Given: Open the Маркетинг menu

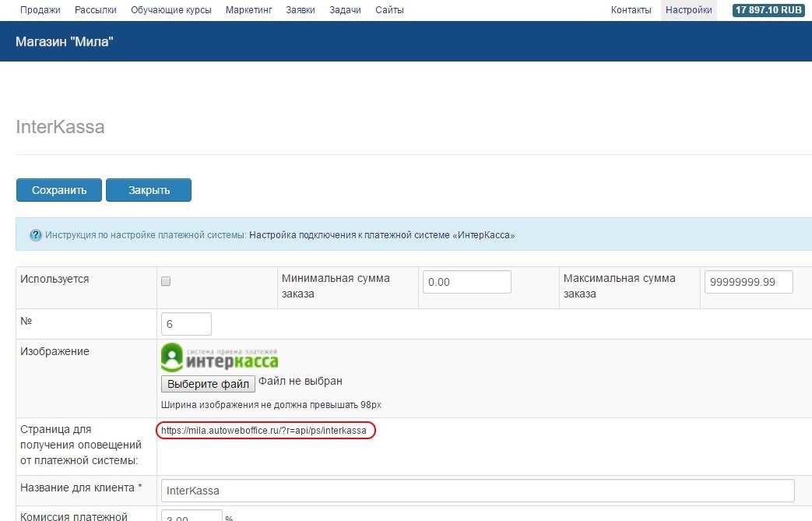Looking at the screenshot, I should [248, 10].
